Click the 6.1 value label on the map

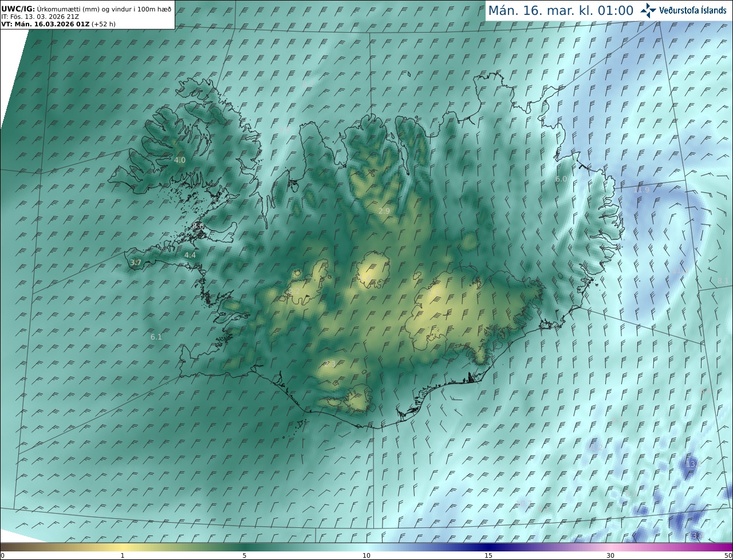coord(156,337)
